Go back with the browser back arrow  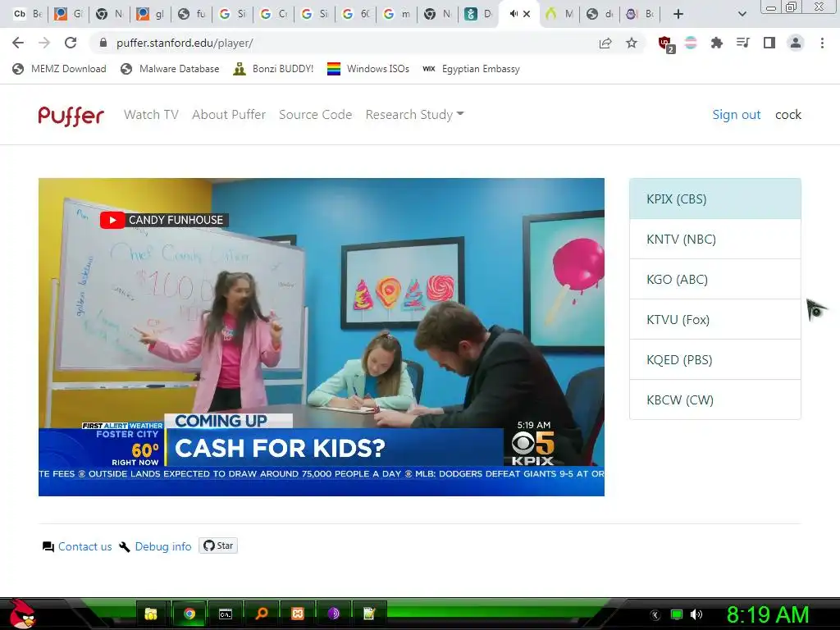point(18,43)
